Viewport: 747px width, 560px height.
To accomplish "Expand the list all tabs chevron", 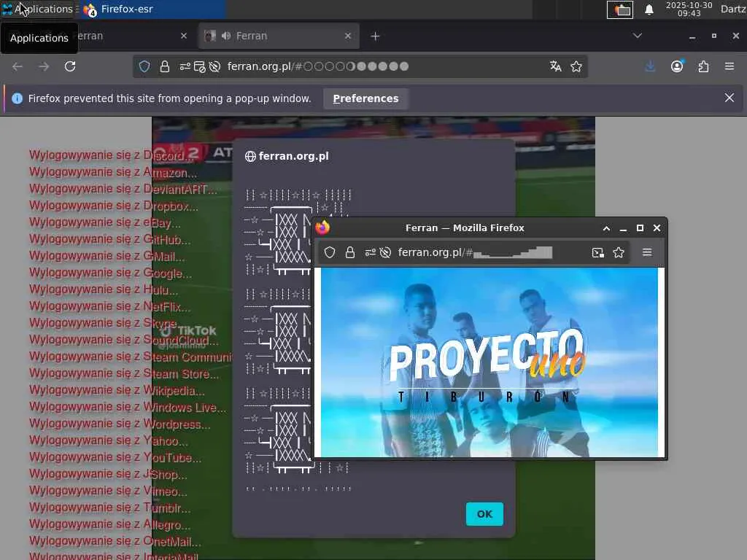I will pyautogui.click(x=638, y=36).
